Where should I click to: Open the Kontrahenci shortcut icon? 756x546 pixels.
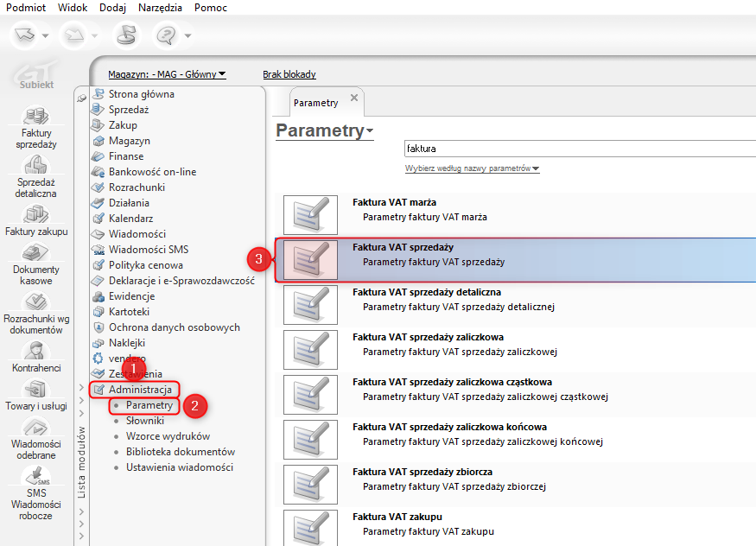click(x=36, y=351)
